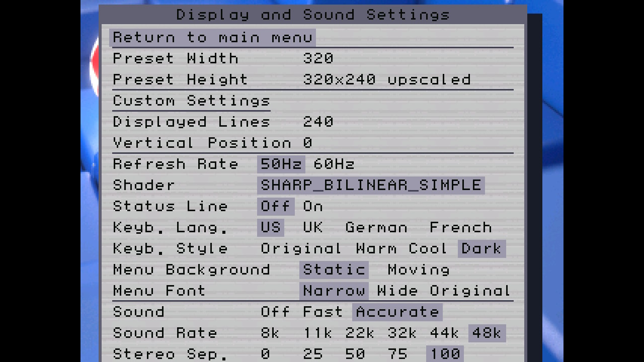
Task: Click the Menu Font label
Action: [x=159, y=291]
